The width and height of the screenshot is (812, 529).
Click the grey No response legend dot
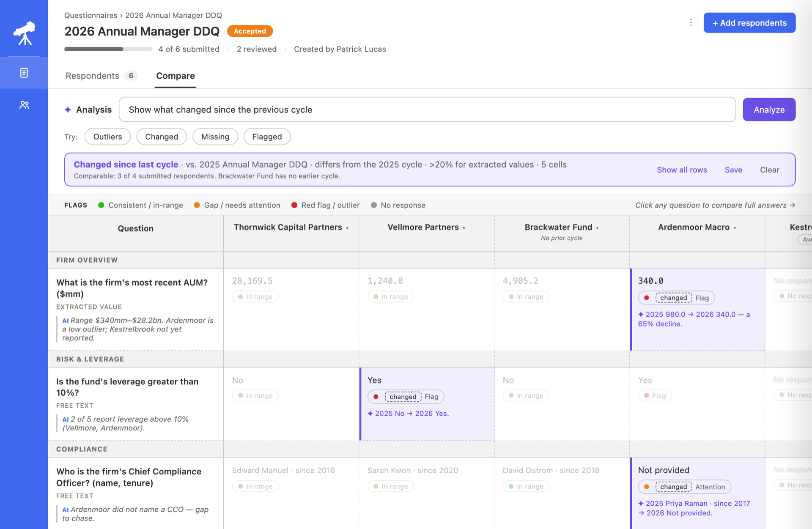(374, 205)
